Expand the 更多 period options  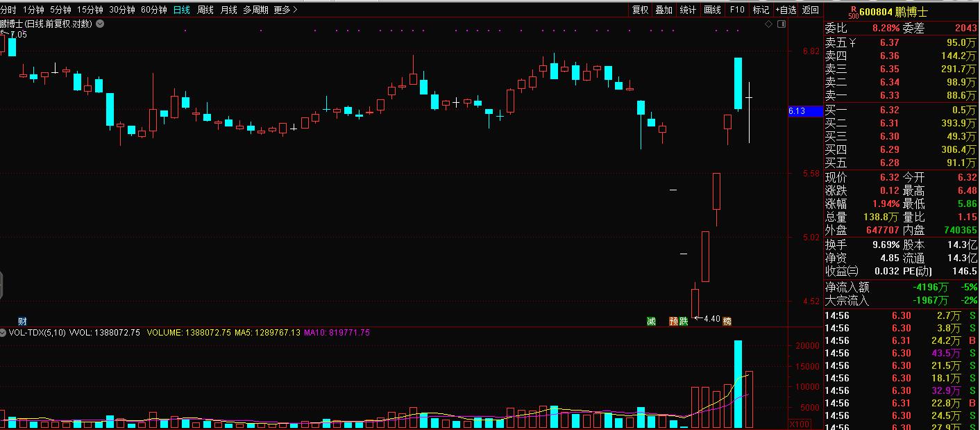pyautogui.click(x=285, y=10)
